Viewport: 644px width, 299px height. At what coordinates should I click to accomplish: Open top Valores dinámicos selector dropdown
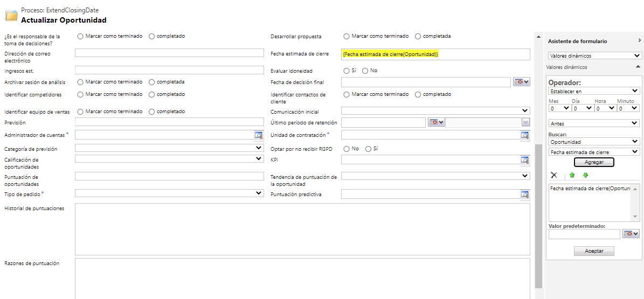tap(594, 55)
